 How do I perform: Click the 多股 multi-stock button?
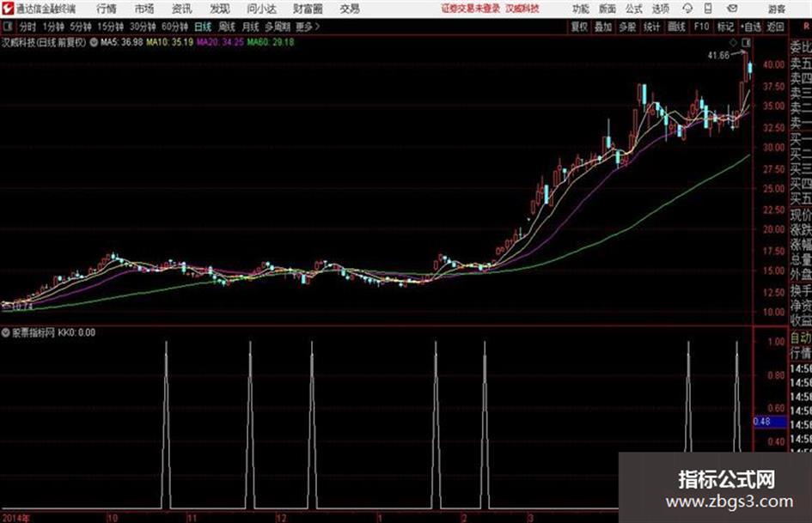[x=627, y=27]
